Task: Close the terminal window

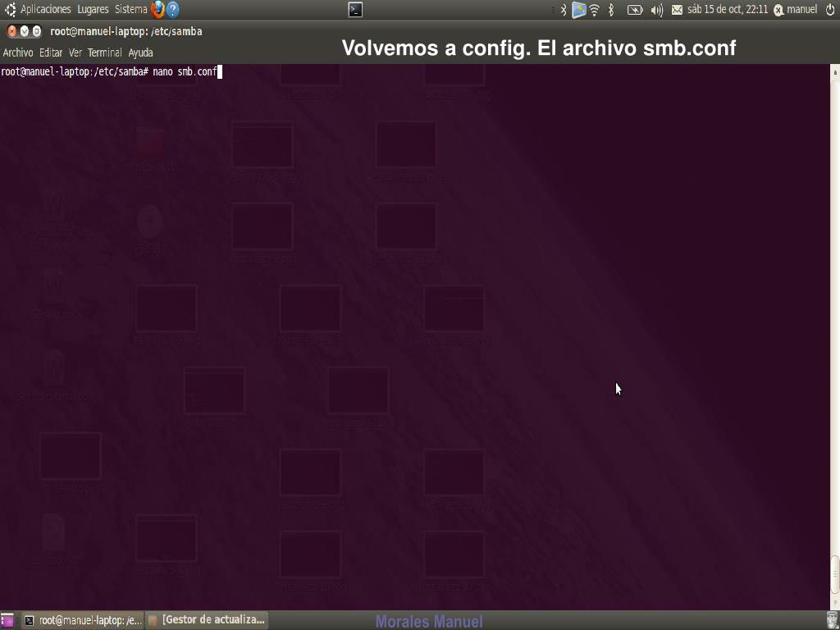Action: [11, 32]
